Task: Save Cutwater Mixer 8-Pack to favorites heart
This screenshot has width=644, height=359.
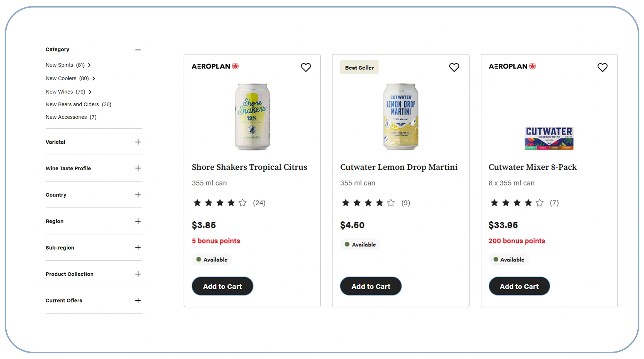Action: (x=602, y=67)
